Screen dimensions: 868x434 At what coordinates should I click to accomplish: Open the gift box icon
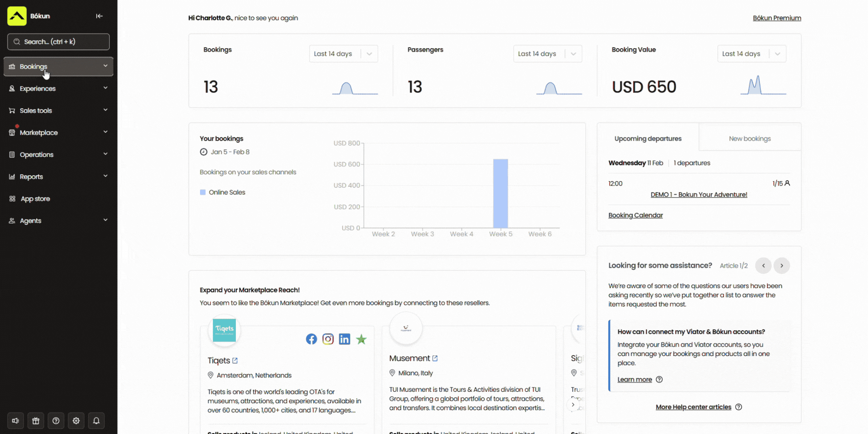[36, 421]
